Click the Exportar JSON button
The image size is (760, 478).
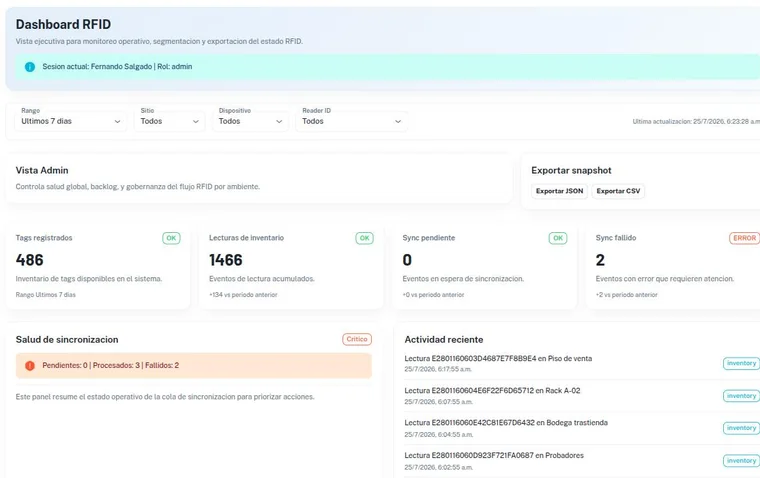click(x=559, y=191)
